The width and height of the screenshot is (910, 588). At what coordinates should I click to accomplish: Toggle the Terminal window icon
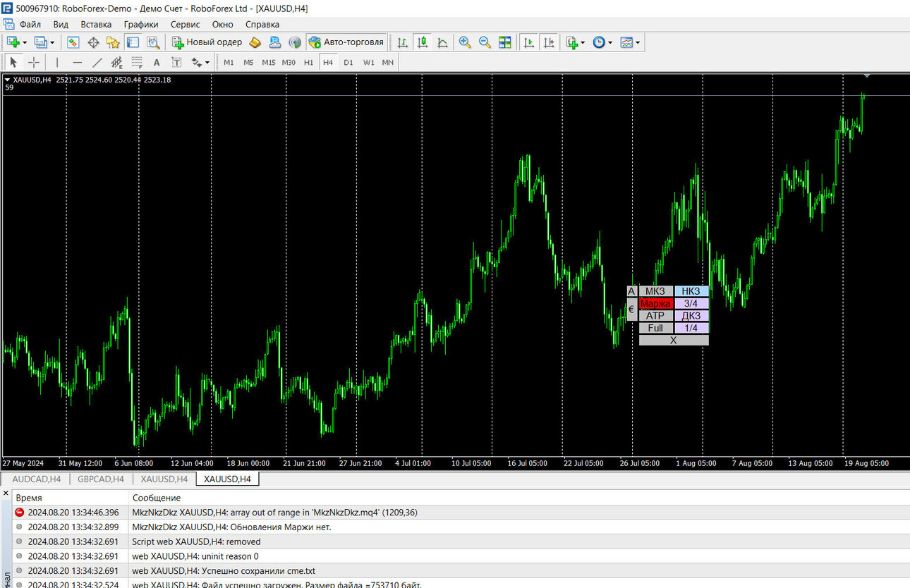coord(133,42)
